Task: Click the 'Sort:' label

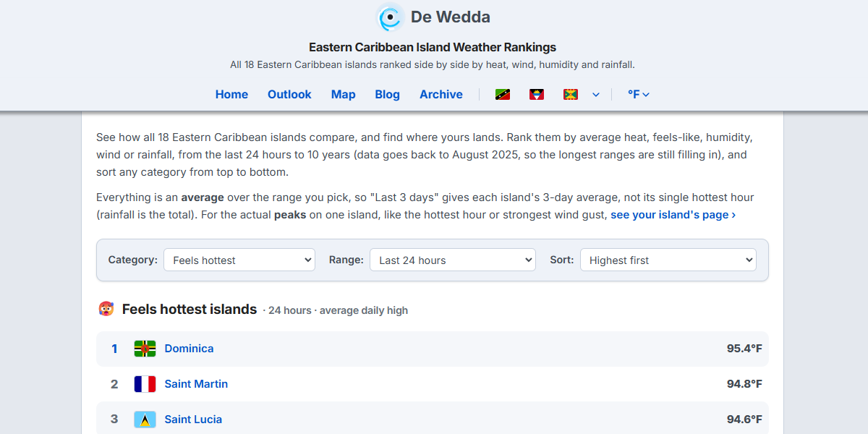Action: (562, 260)
